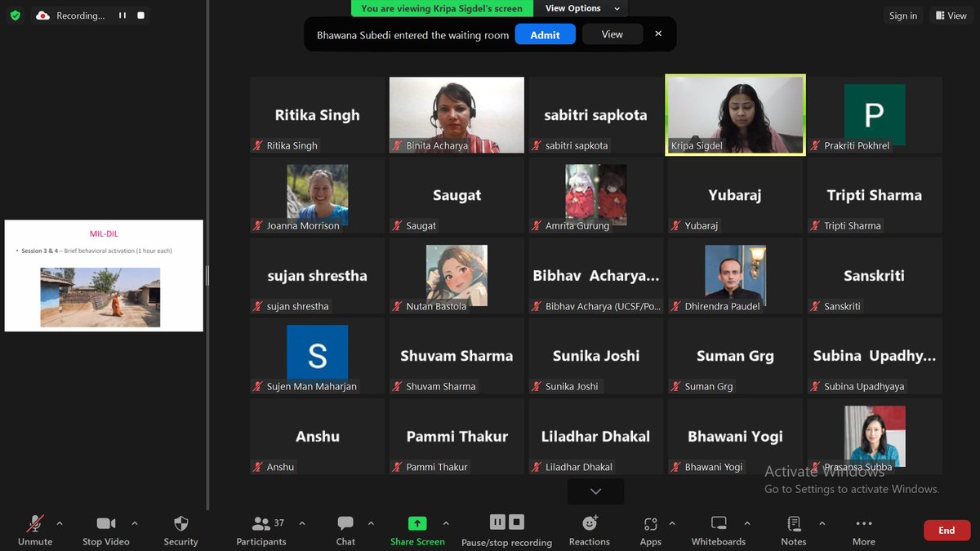Select Dhirendra Paudel's participant tile

[x=735, y=276]
